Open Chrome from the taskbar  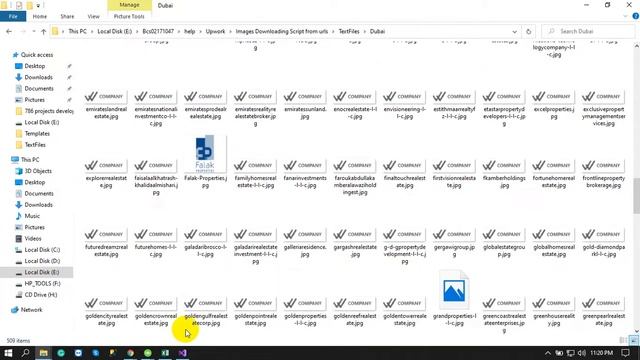130,353
